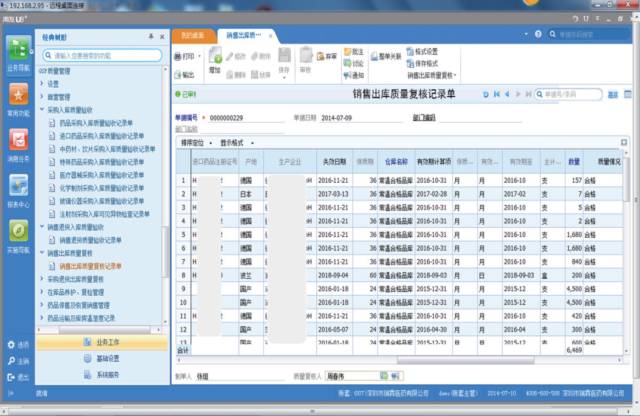Expand the 在库品养护、复检管理 node
This screenshot has height=416, width=640.
click(x=42, y=292)
